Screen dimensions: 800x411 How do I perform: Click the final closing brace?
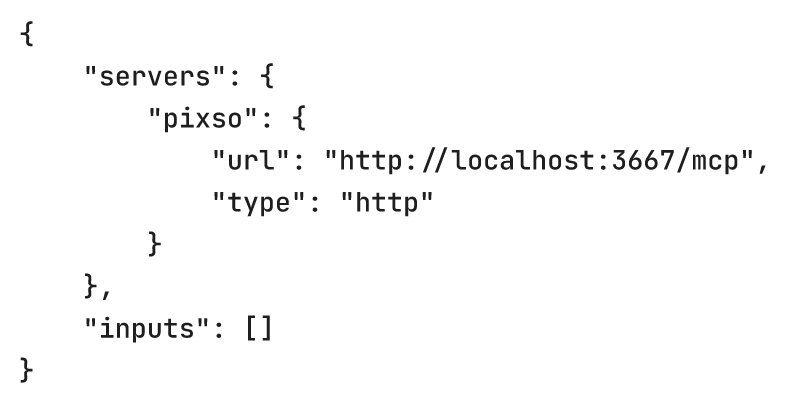point(27,370)
